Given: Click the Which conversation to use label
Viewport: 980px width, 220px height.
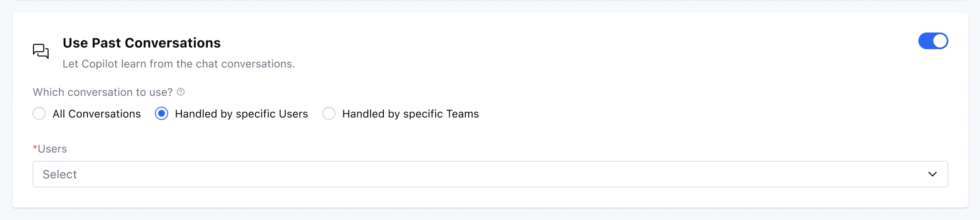Looking at the screenshot, I should pos(102,92).
